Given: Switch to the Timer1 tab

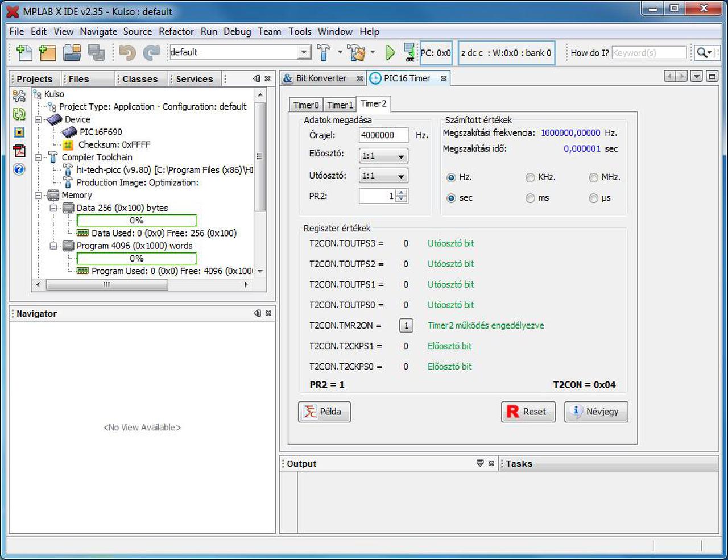Looking at the screenshot, I should pos(340,105).
